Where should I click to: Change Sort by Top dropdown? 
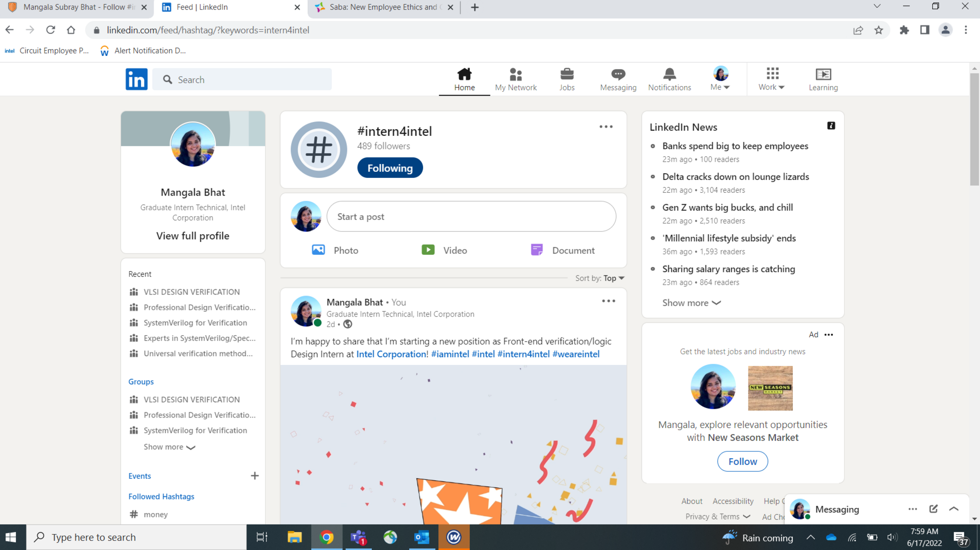(x=613, y=278)
